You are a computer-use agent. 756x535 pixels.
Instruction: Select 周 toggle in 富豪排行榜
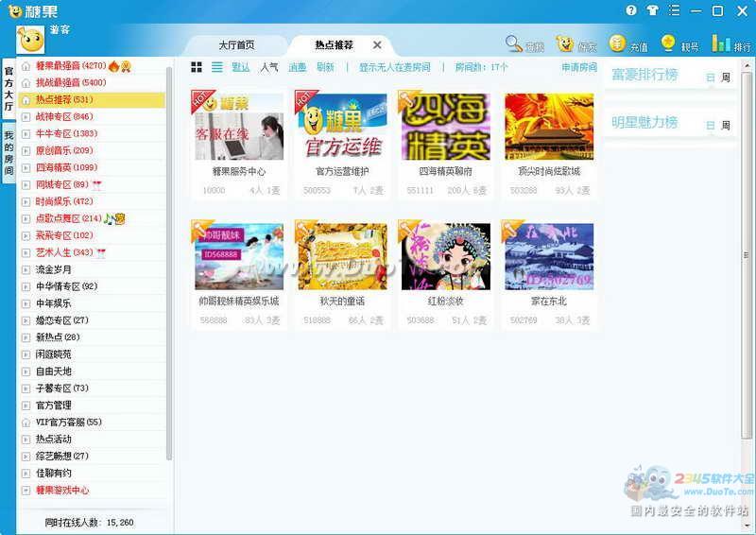(726, 78)
